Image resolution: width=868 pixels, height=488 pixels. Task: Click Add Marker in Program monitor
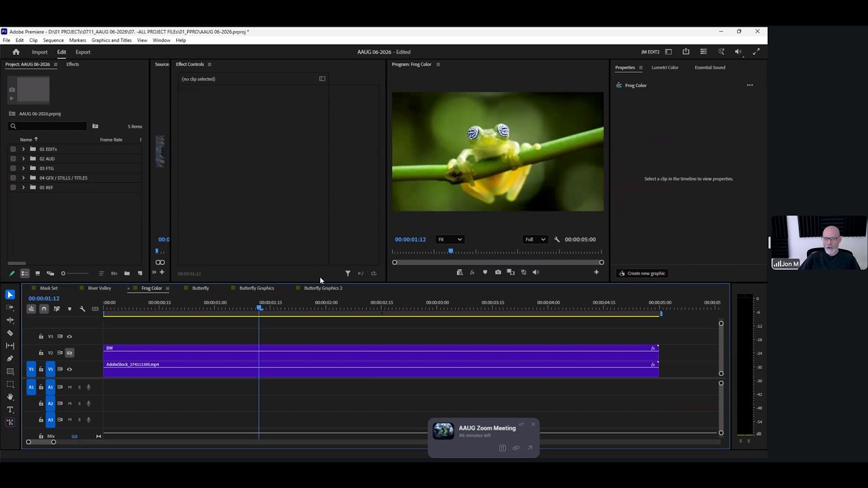485,272
